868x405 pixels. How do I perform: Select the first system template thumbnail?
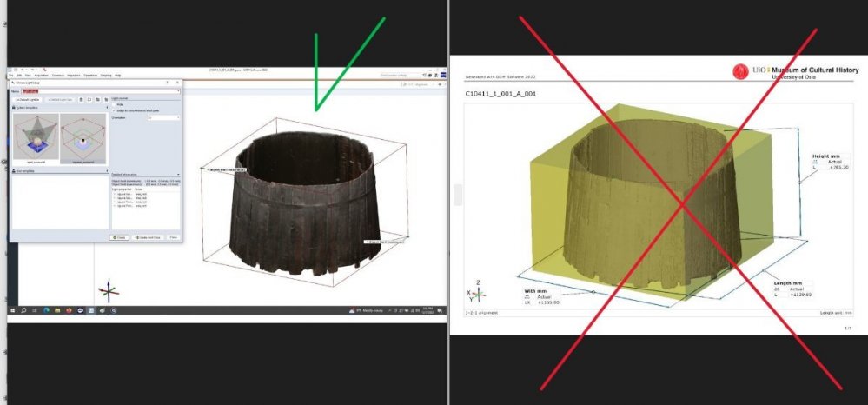pyautogui.click(x=36, y=138)
